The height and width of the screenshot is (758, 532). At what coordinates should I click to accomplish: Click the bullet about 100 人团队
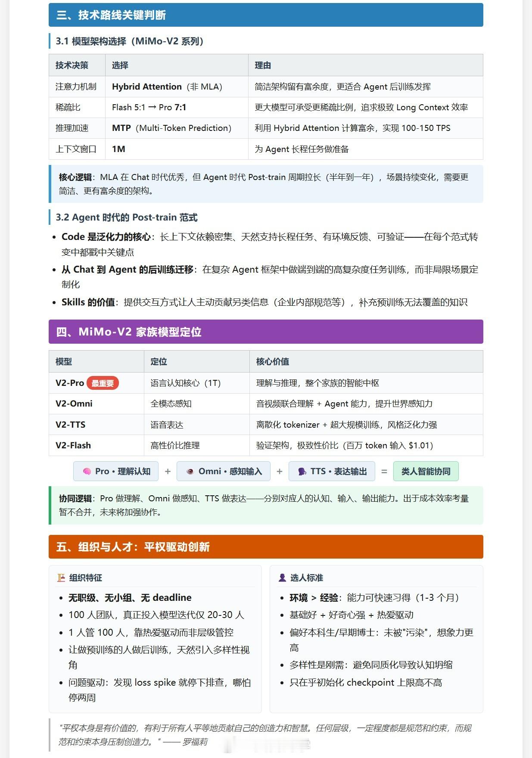point(156,615)
